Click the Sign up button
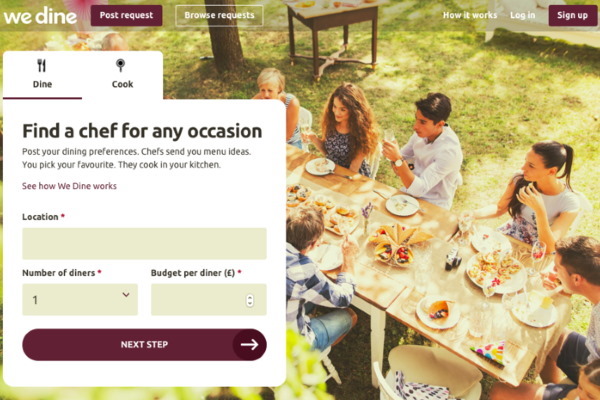Screen dimensions: 600x400 (x=572, y=15)
